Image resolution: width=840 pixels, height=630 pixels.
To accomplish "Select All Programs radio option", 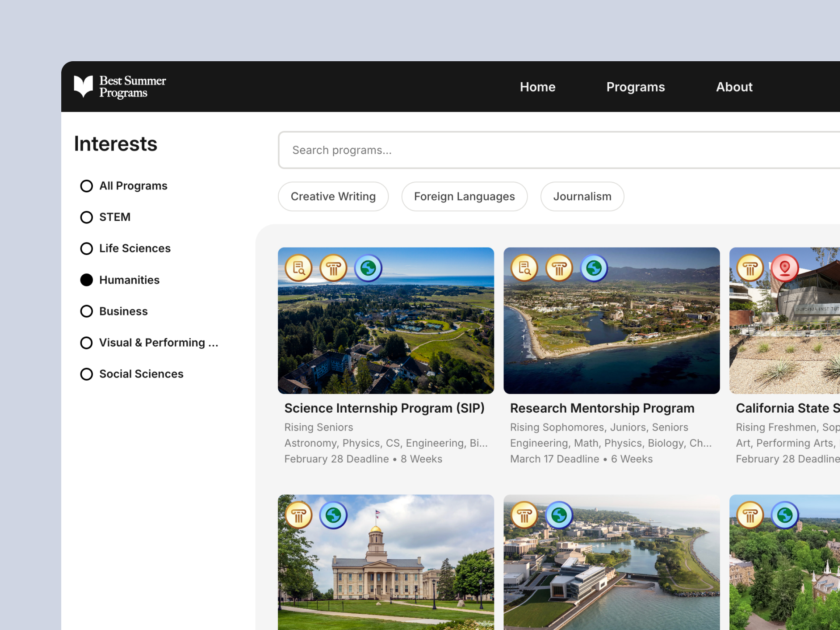I will pos(87,186).
